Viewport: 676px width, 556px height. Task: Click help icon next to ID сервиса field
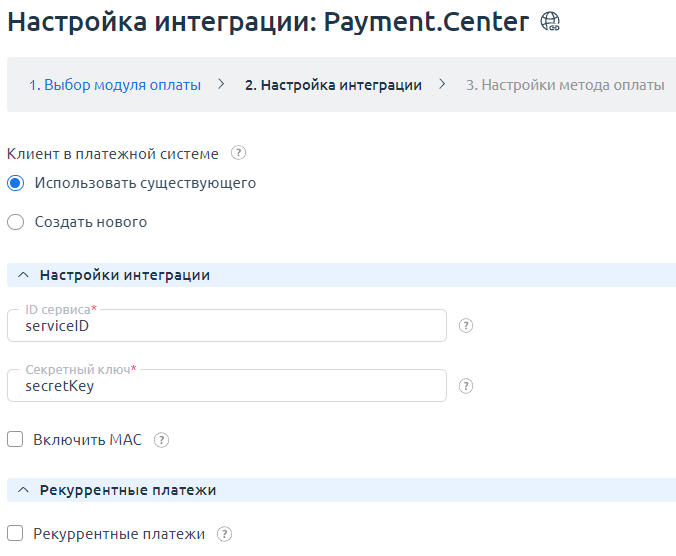pos(465,326)
